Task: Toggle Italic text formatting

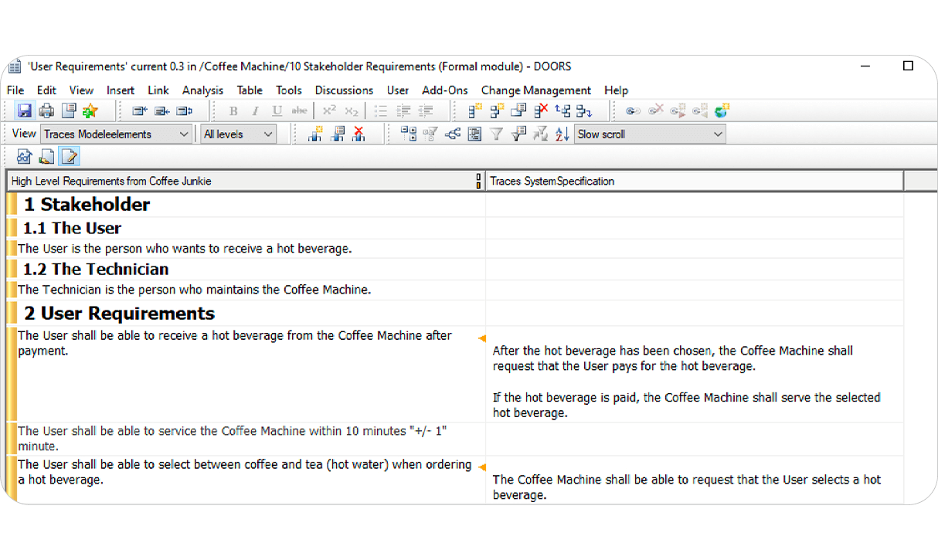Action: pos(254,110)
